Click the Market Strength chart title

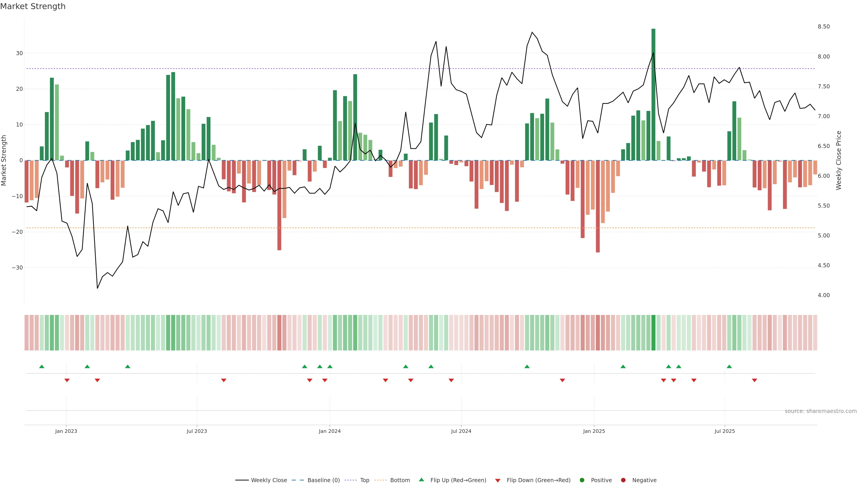click(33, 6)
